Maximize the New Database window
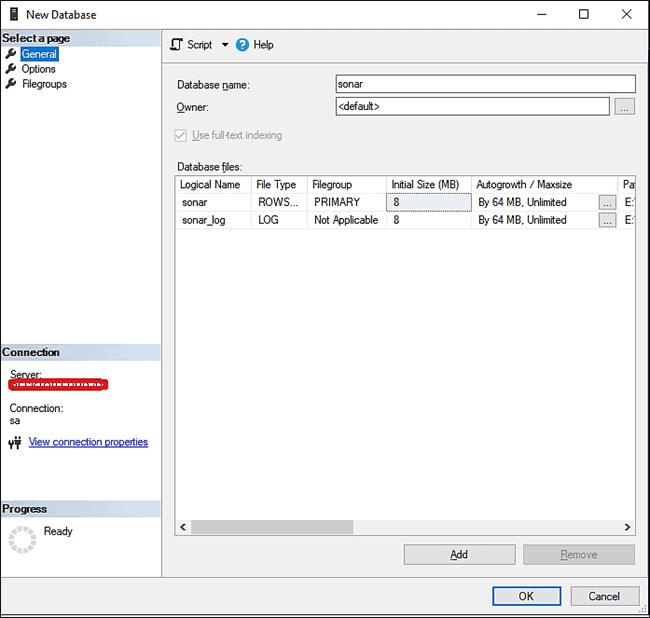 (x=584, y=14)
